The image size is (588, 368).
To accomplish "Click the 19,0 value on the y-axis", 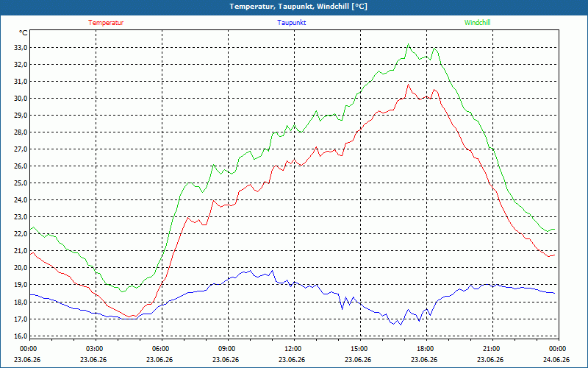I will 21,285.
